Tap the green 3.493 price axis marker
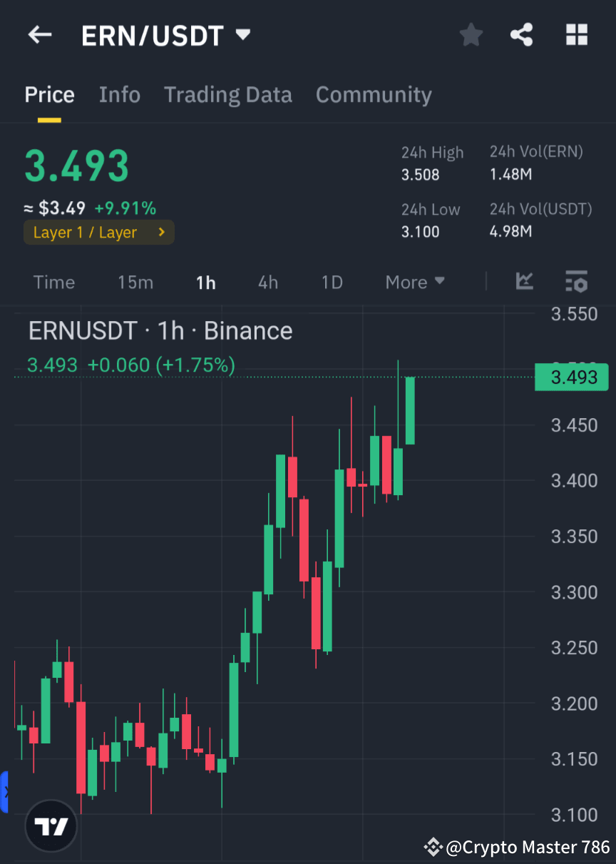Viewport: 616px width, 864px height. 571,377
